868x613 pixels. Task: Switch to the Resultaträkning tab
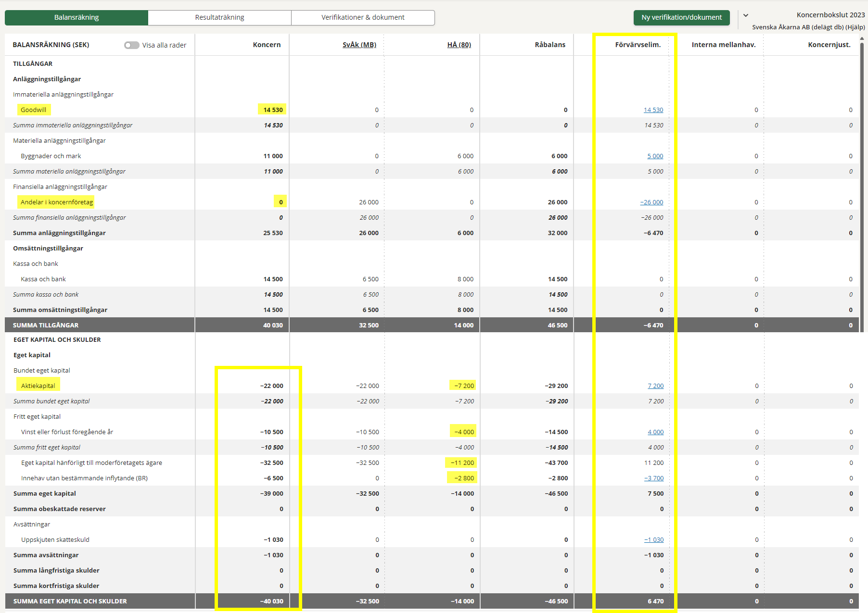tap(219, 17)
